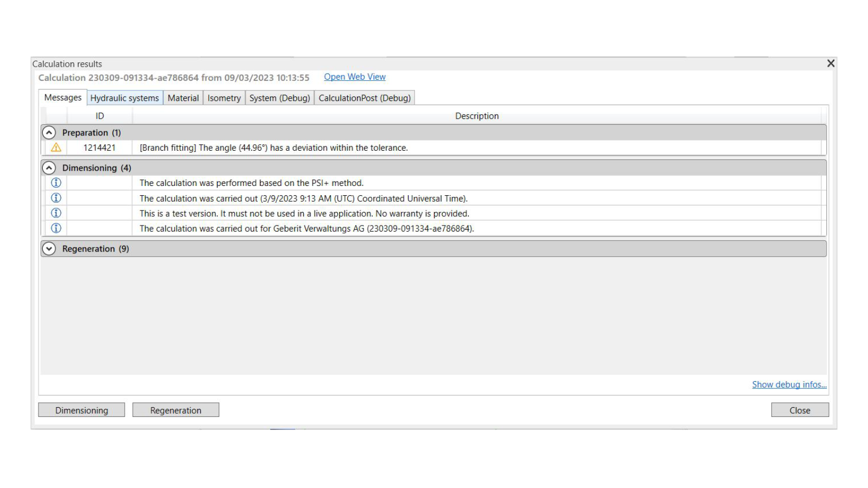Screen dimensions: 868x488
Task: Click info icon beside Geberit Verwaltungs AG message
Action: tap(56, 228)
